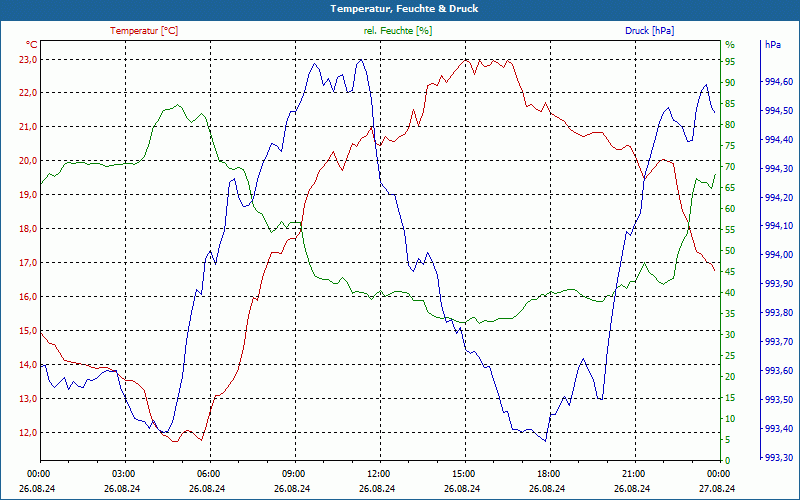Click the '13,0' temperature axis value

[x=28, y=398]
